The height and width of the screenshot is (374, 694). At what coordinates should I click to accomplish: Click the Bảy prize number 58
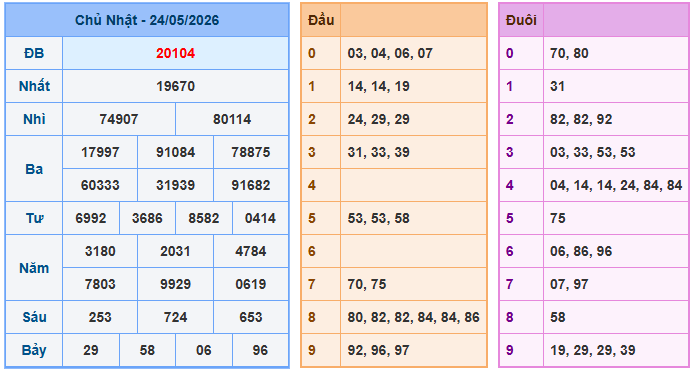[x=147, y=350]
